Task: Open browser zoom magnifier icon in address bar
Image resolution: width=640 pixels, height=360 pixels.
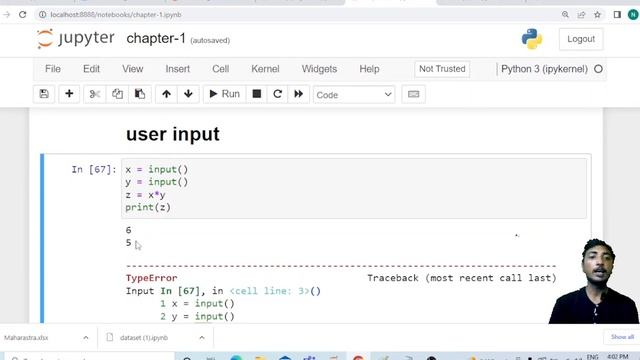Action: [565, 15]
